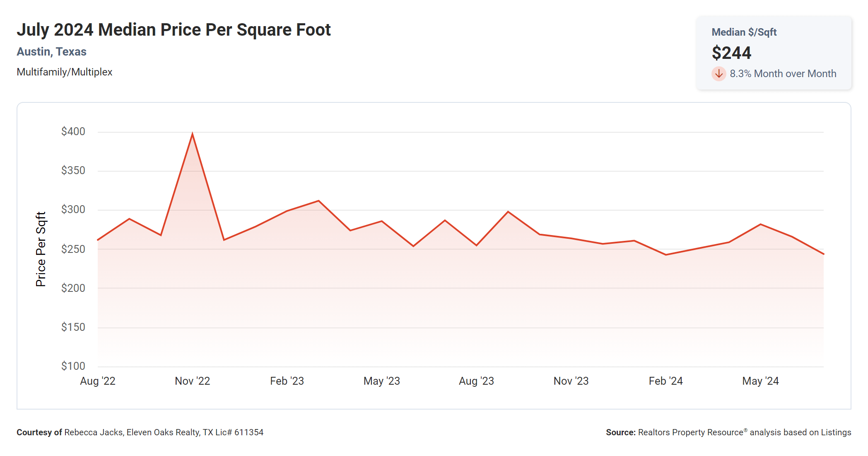The width and height of the screenshot is (868, 456).
Task: Click the May '23 axis label
Action: coord(381,381)
